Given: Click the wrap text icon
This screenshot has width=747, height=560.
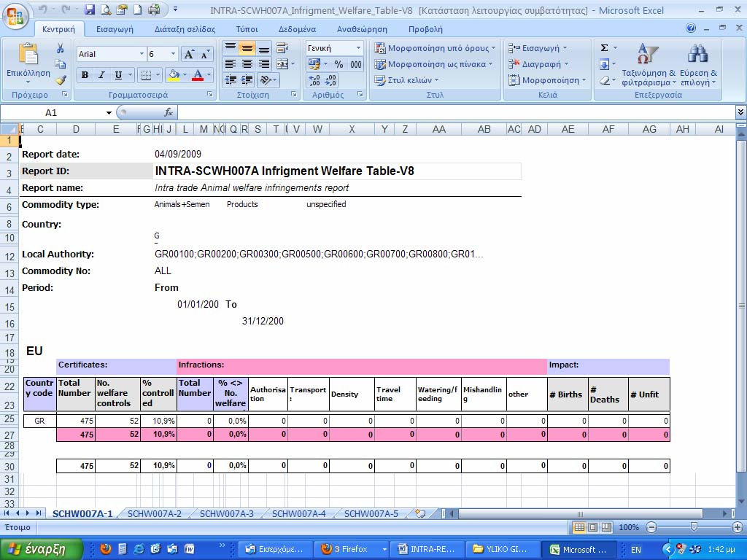Looking at the screenshot, I should [x=282, y=47].
